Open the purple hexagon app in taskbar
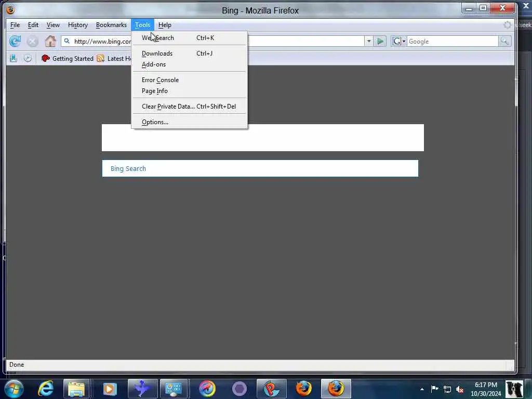Viewport: 532px width, 399px height. coord(240,389)
